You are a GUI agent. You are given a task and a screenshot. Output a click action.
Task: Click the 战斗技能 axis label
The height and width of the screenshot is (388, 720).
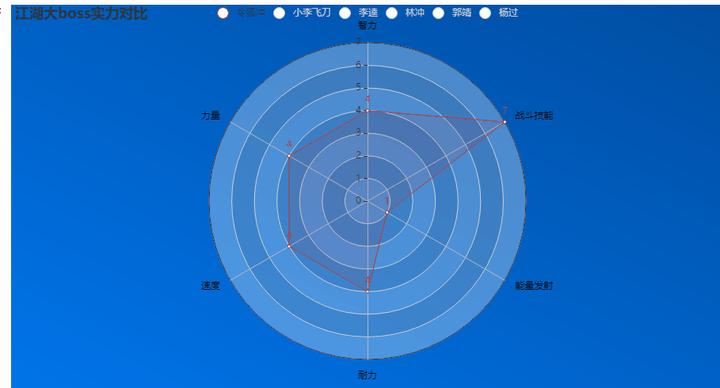click(x=534, y=115)
